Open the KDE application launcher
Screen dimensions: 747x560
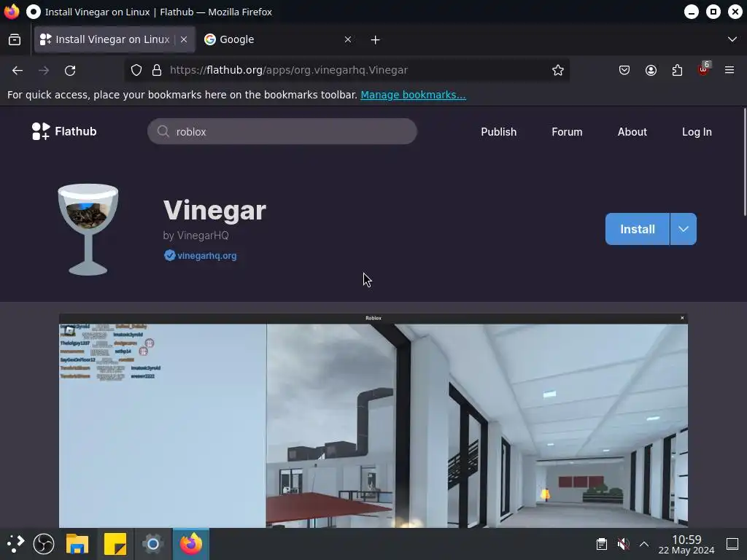[x=16, y=544]
